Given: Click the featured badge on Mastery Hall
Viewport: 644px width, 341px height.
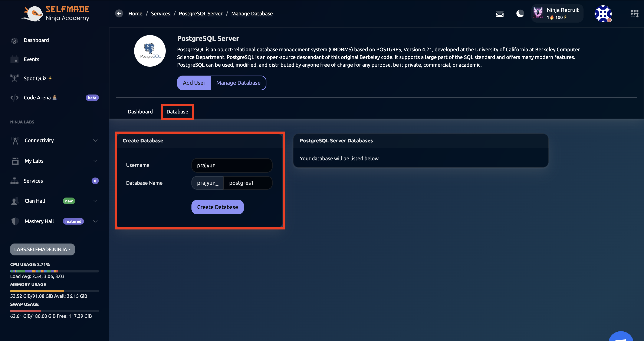Looking at the screenshot, I should click(73, 221).
